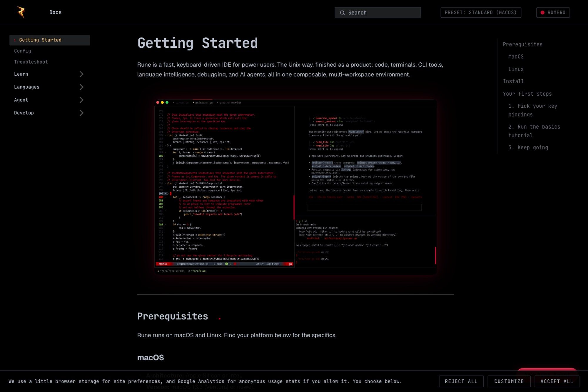The height and width of the screenshot is (392, 588).
Task: Click Accept All in cookie banner
Action: pos(557,381)
